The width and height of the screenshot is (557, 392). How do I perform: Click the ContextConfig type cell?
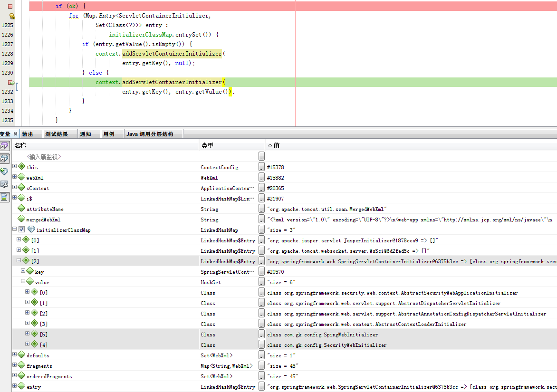219,167
